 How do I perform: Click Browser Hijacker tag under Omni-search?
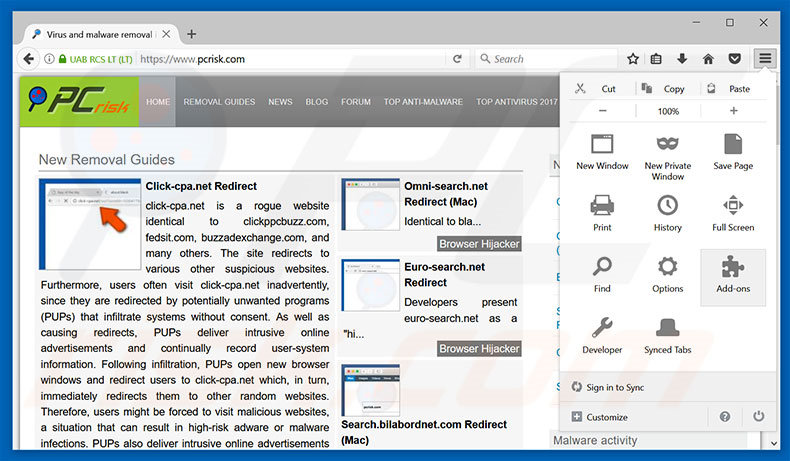[x=479, y=244]
